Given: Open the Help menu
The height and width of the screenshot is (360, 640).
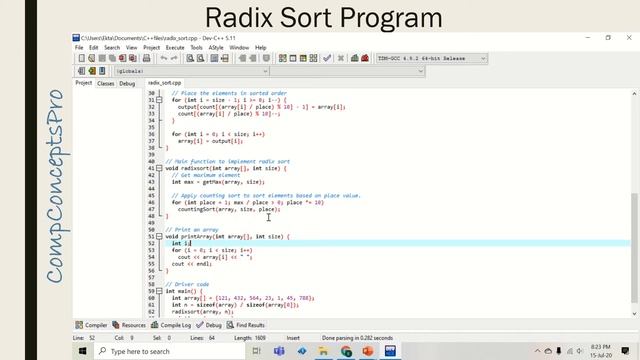Looking at the screenshot, I should click(260, 47).
